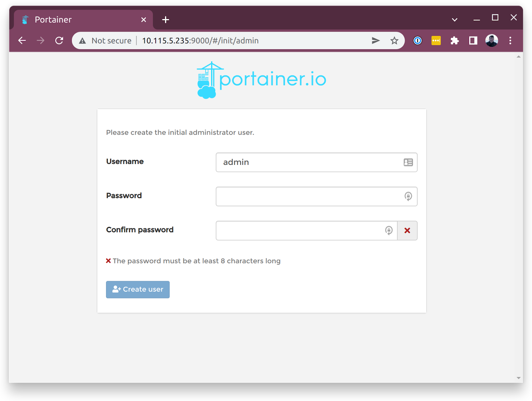Click the 1Password extension icon
Screen dimensions: 532x401
pos(418,41)
